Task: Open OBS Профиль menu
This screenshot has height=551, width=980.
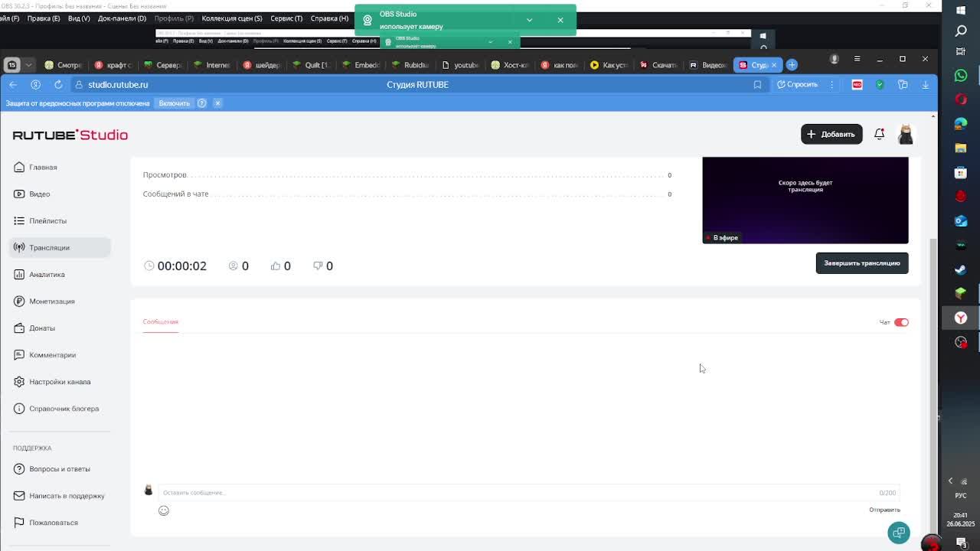Action: pyautogui.click(x=174, y=18)
